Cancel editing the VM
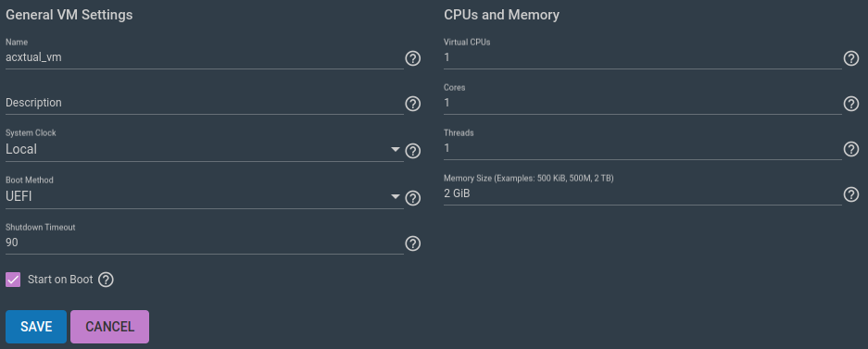868x349 pixels. tap(109, 327)
